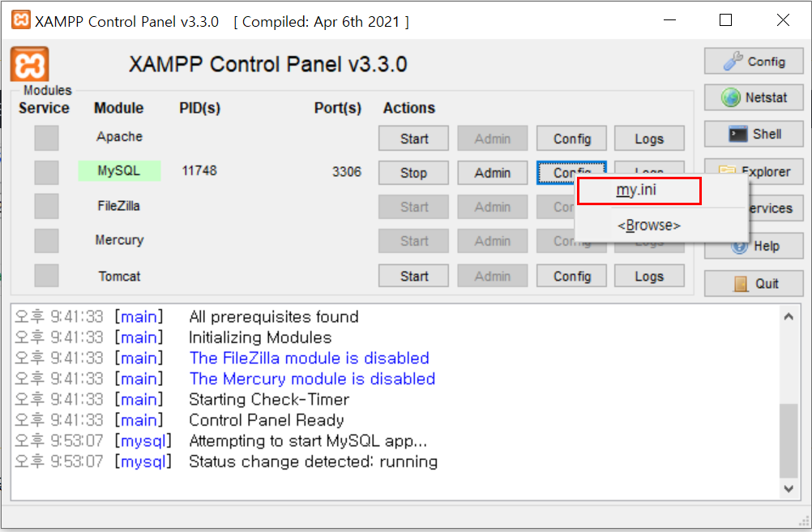The height and width of the screenshot is (532, 812).
Task: Maximize the XAMPP Control Panel window
Action: (x=725, y=20)
